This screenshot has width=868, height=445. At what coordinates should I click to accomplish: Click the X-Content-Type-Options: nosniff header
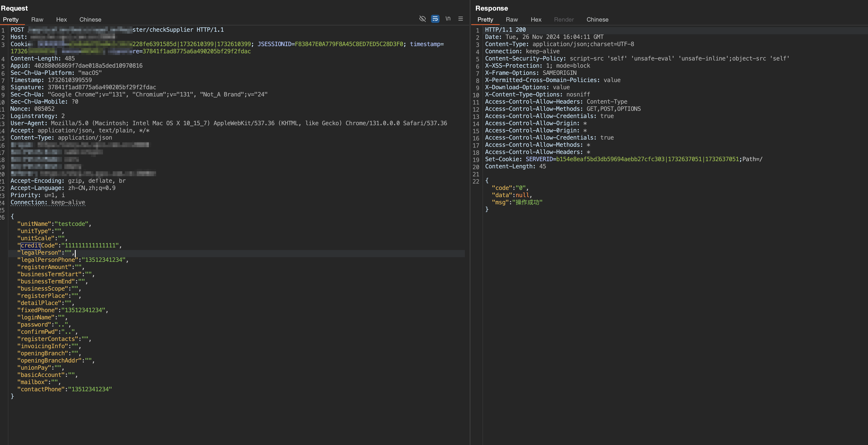point(538,94)
